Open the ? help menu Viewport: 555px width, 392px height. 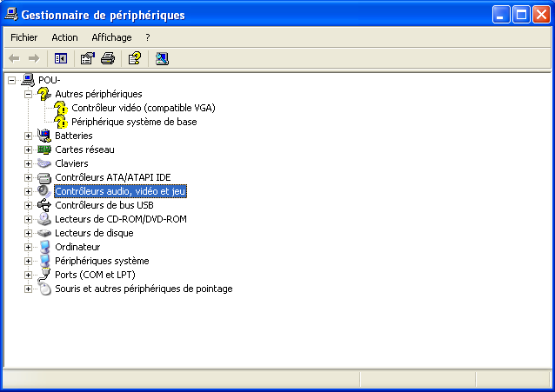point(148,37)
